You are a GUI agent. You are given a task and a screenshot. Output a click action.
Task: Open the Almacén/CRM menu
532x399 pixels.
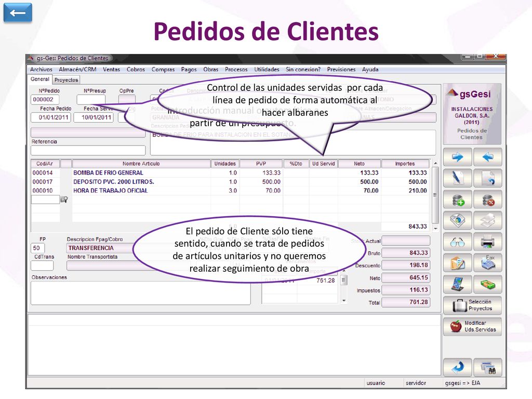[x=77, y=69]
